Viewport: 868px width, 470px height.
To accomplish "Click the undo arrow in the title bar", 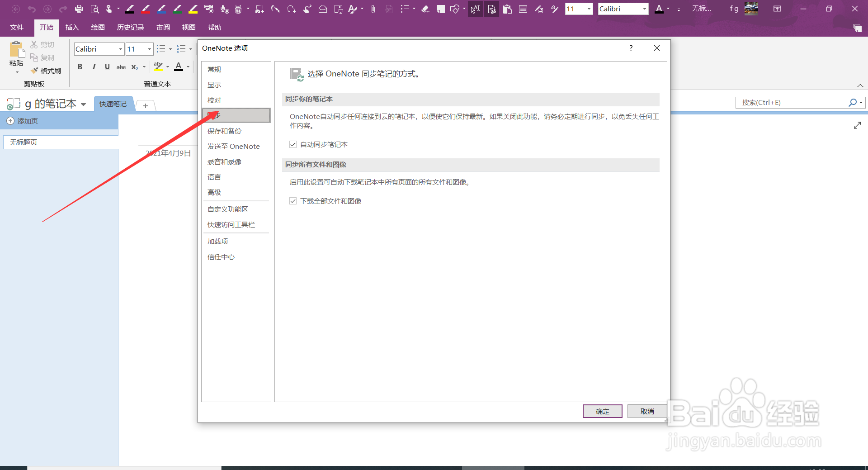I will [32, 9].
